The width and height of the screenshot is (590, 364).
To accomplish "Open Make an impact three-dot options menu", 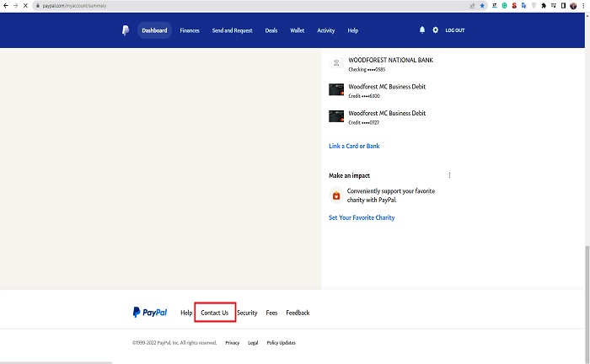I will pos(449,175).
